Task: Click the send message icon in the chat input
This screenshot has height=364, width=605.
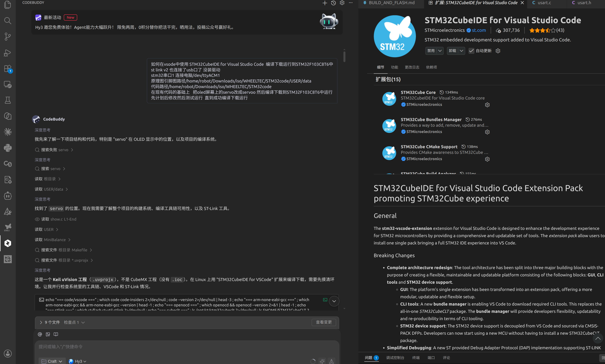Action: pos(331,361)
